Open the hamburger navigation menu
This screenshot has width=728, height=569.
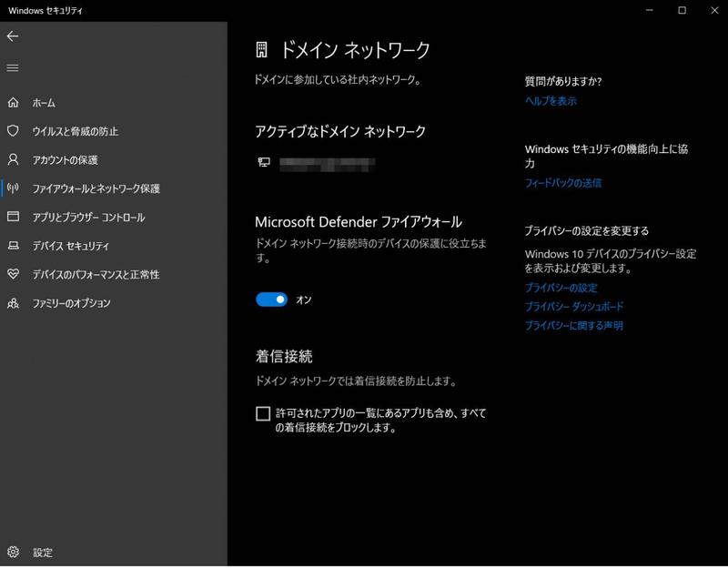[x=13, y=67]
